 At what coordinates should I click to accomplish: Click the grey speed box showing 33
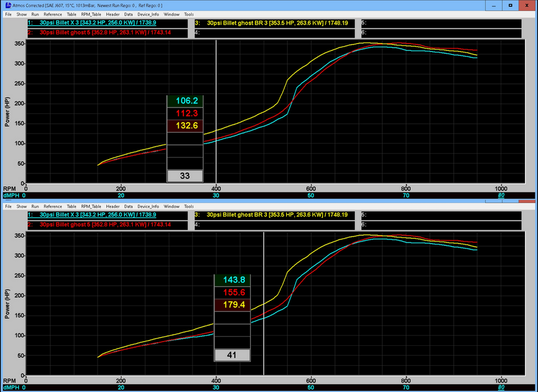coord(184,176)
